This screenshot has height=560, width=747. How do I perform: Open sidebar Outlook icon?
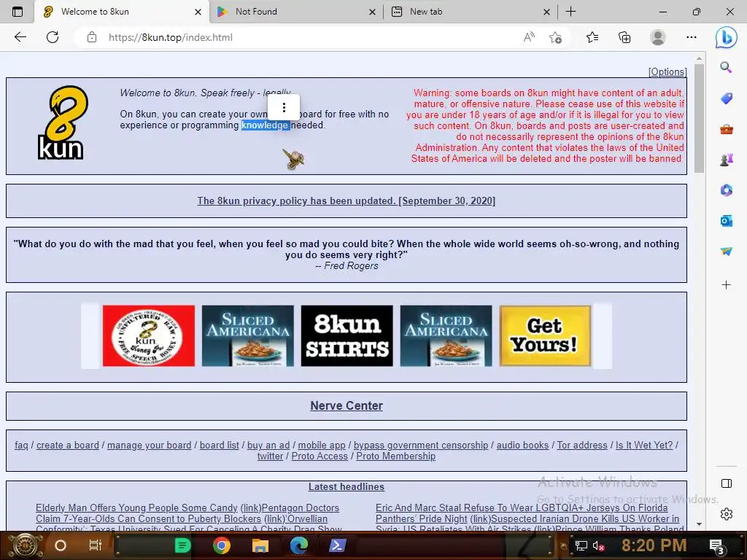point(726,220)
